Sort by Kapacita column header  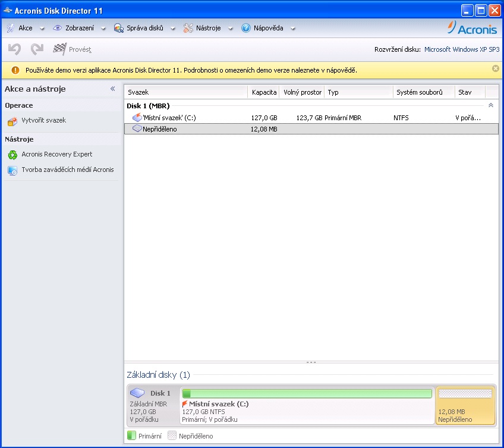[x=264, y=92]
